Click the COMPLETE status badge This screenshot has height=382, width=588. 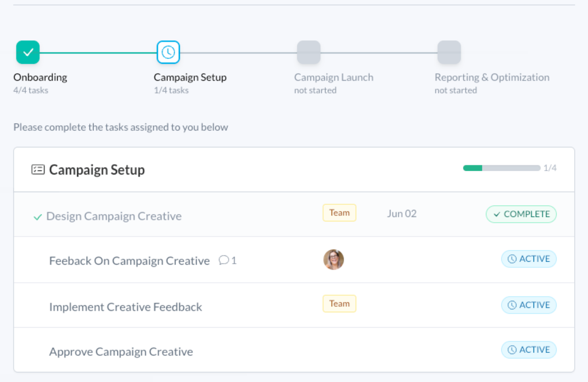pos(521,214)
